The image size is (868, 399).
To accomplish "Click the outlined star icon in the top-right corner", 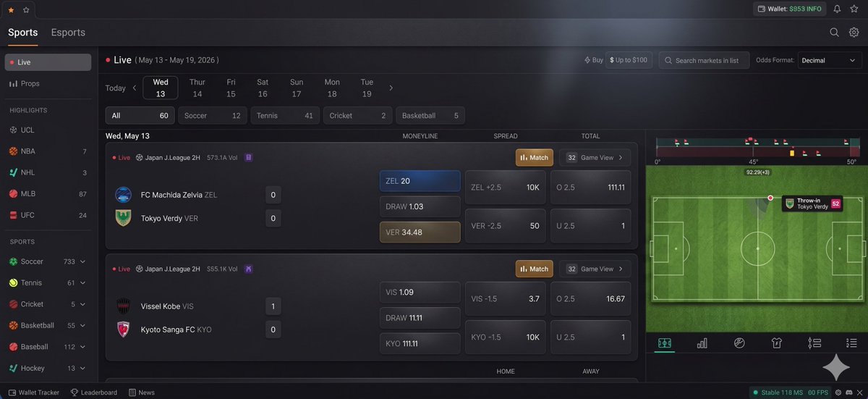I will pyautogui.click(x=854, y=9).
